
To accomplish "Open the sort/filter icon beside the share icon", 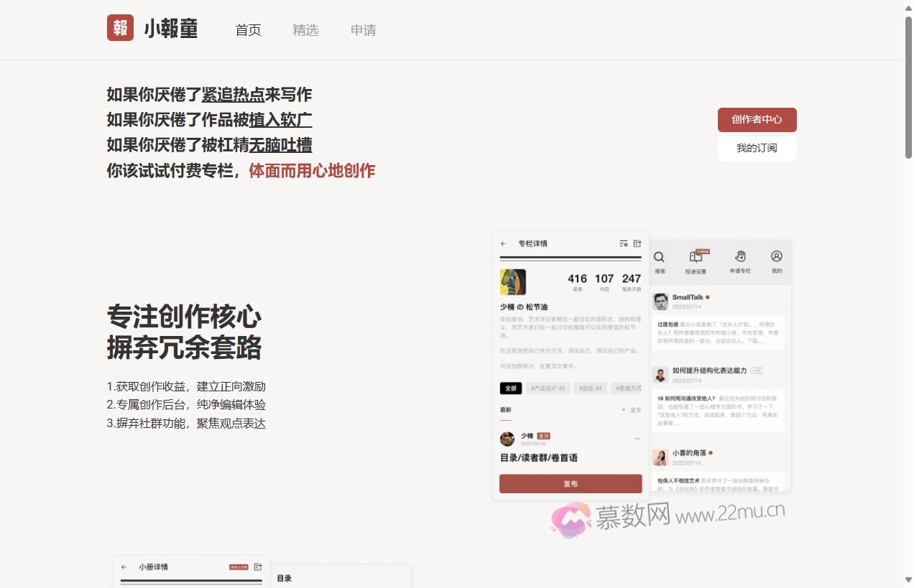I will click(624, 244).
